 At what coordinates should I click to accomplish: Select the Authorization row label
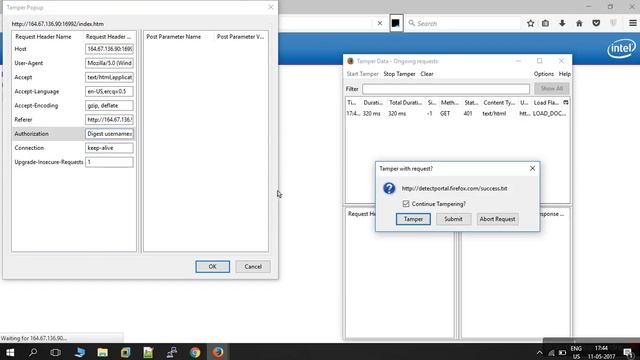pyautogui.click(x=31, y=133)
